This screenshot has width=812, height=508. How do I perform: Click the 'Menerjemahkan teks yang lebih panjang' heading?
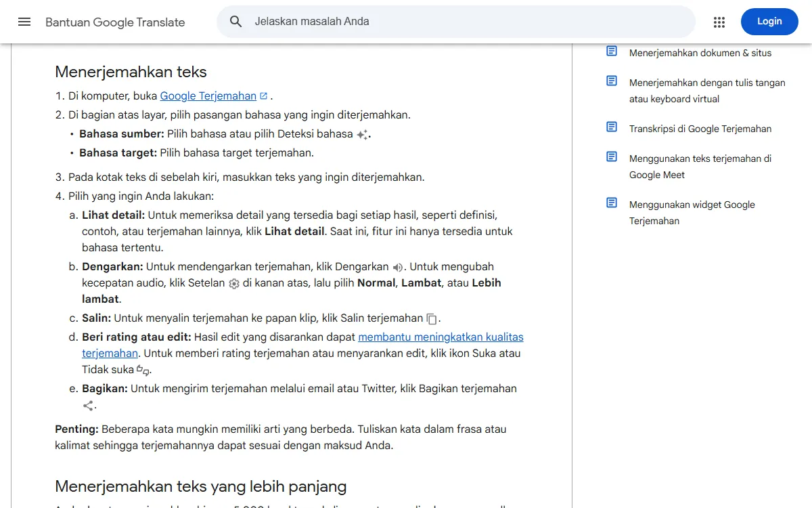pos(200,486)
